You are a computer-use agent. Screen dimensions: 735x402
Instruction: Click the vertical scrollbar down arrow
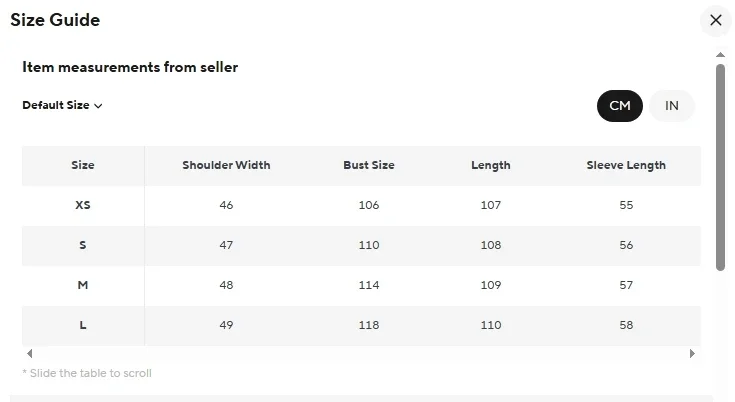click(720, 396)
